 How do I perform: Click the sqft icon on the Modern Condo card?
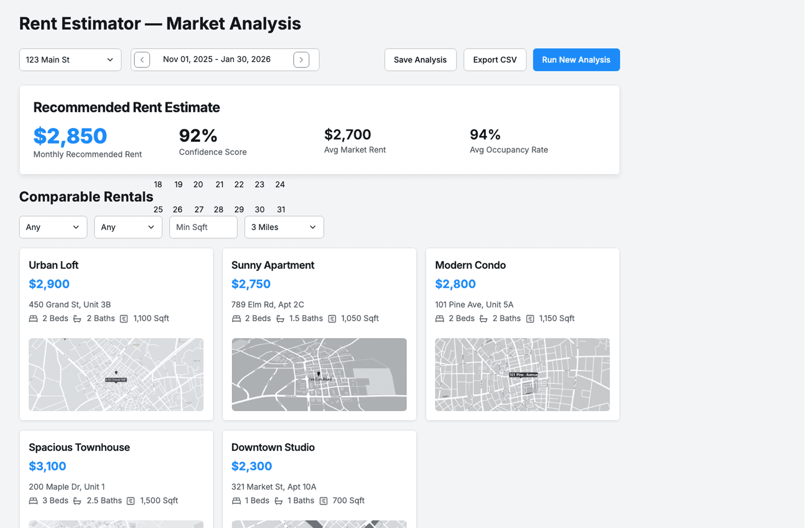pyautogui.click(x=530, y=319)
